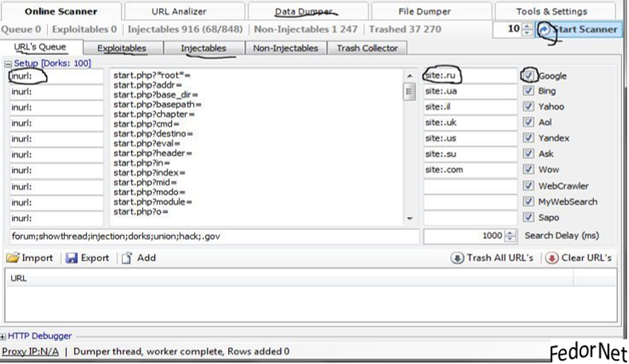
Task: Decrease the Search Delay value
Action: click(x=510, y=239)
